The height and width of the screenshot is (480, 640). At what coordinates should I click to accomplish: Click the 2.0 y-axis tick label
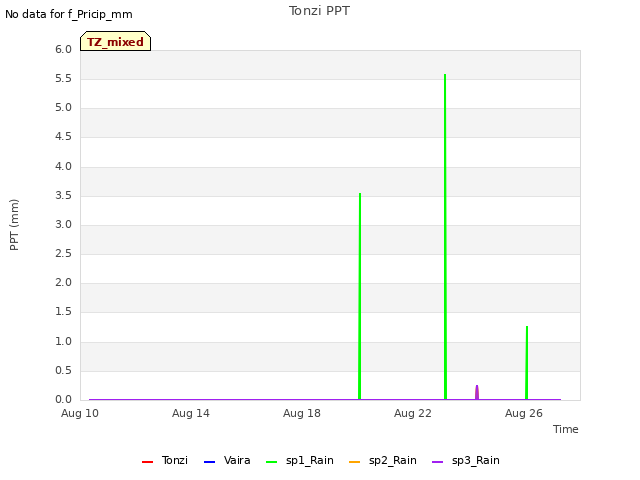63,283
